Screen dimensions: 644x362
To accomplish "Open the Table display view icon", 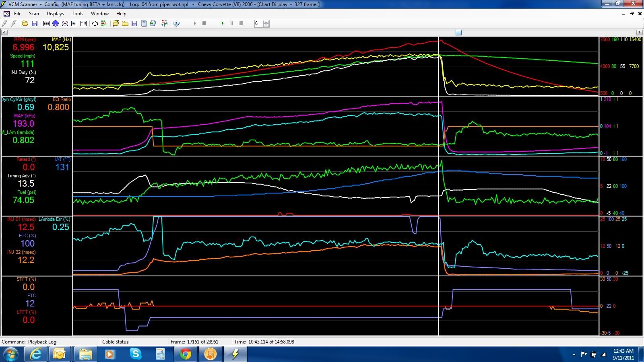I will (46, 23).
